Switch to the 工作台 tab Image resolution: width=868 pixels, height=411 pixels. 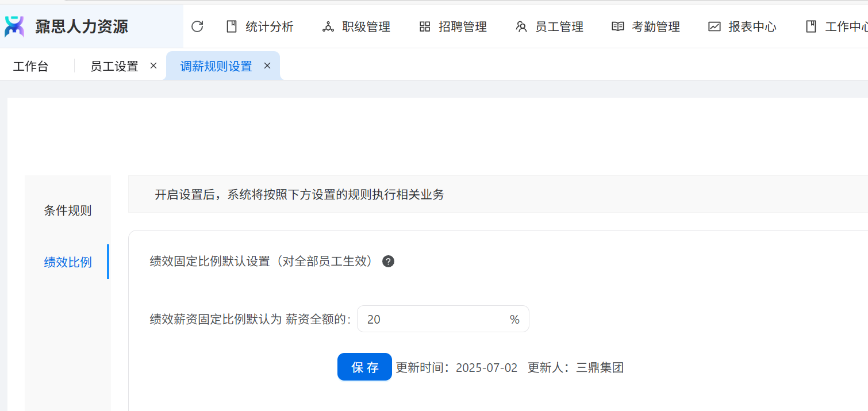(30, 66)
